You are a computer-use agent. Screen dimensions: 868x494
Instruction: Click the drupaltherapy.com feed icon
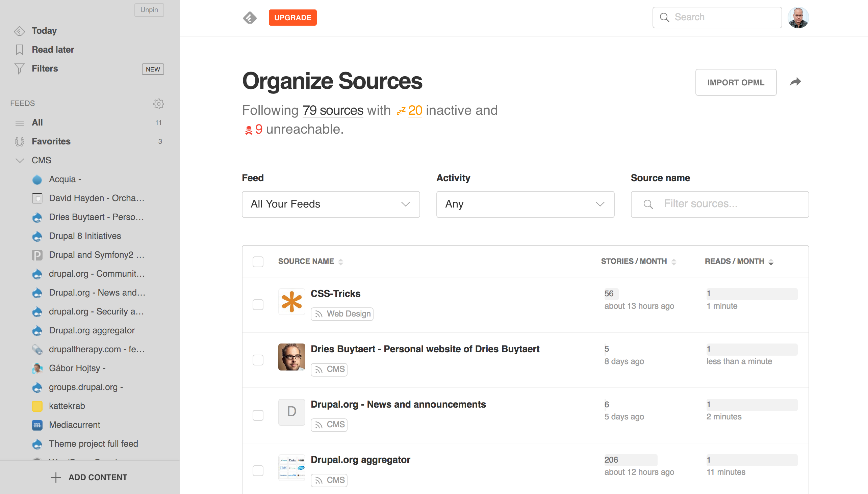[x=37, y=350]
